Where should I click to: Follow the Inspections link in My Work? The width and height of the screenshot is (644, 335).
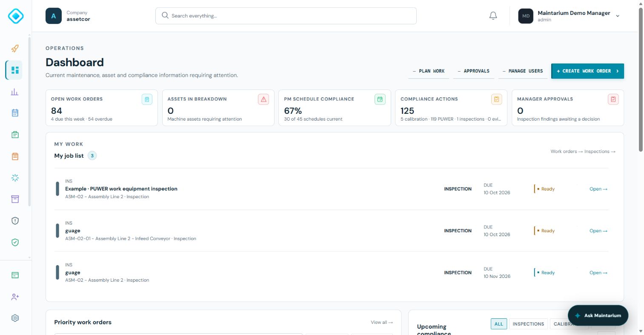click(x=600, y=151)
